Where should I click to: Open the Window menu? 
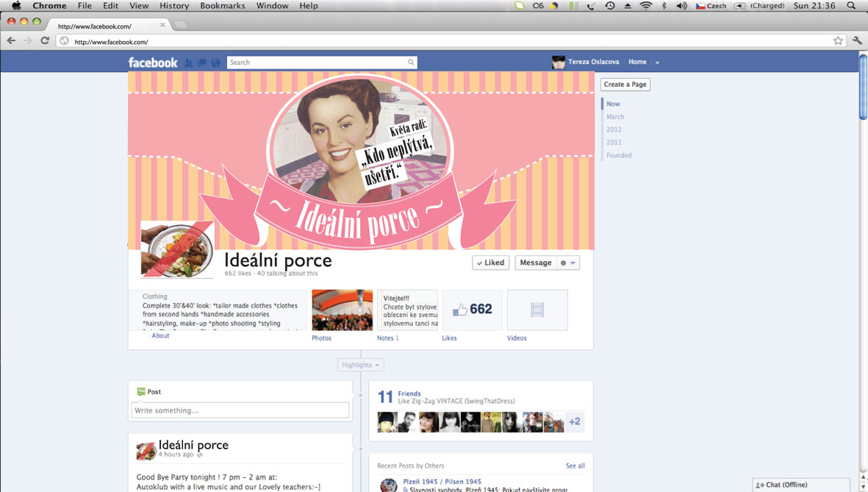coord(273,6)
